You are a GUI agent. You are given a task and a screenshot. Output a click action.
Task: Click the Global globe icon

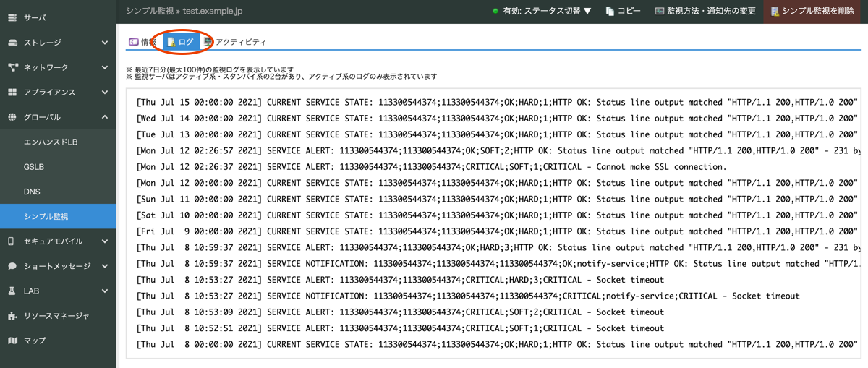point(12,117)
